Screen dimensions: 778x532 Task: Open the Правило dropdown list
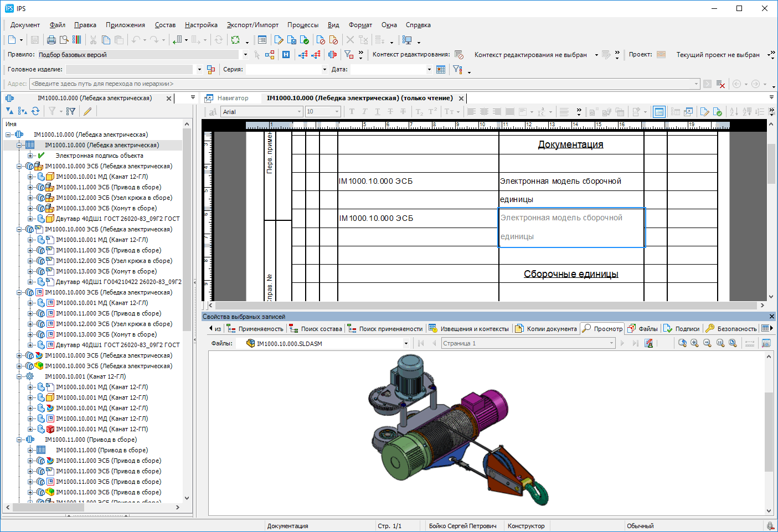[x=245, y=55]
